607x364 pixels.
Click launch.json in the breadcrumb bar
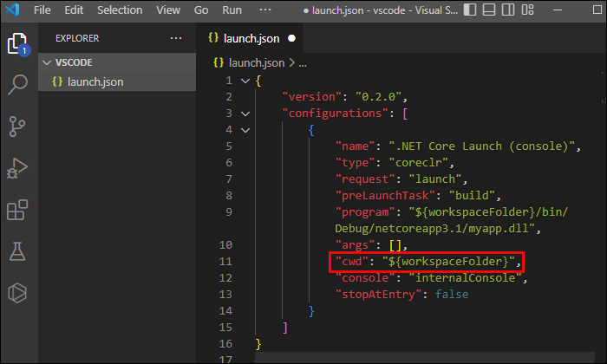(x=257, y=63)
